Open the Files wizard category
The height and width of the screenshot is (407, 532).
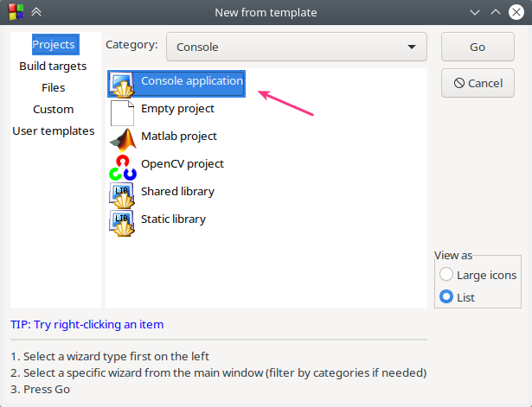[x=53, y=87]
